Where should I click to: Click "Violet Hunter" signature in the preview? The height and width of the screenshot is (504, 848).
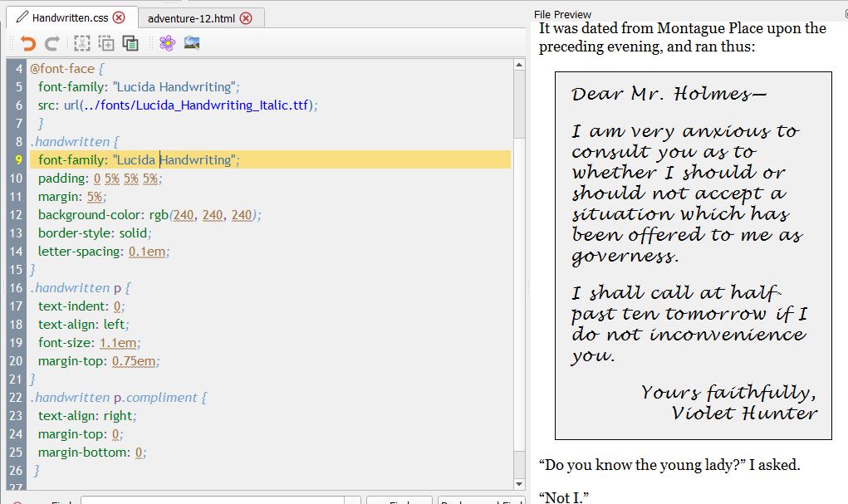tap(744, 413)
